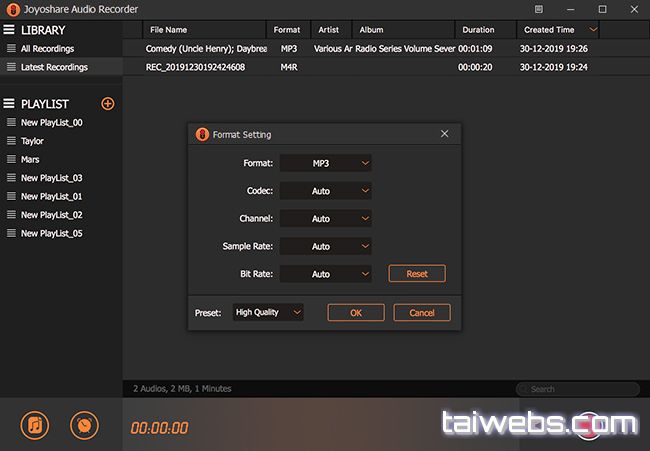Open the Taylor playlist
The height and width of the screenshot is (451, 650).
(x=33, y=141)
